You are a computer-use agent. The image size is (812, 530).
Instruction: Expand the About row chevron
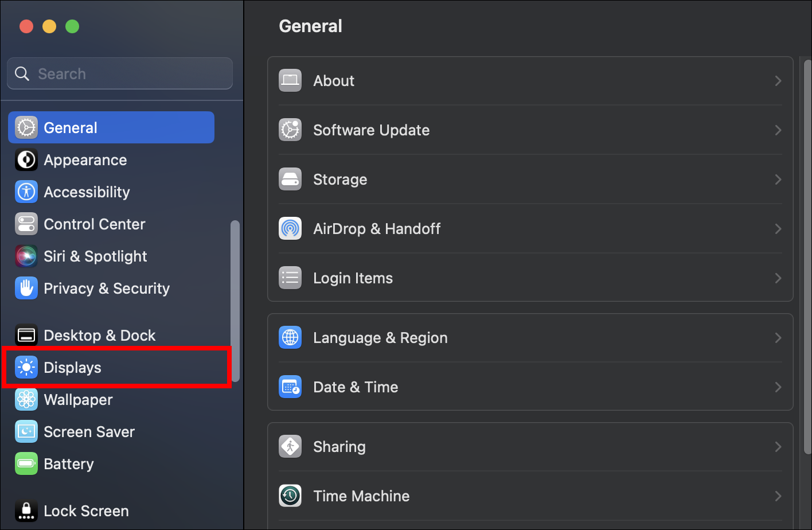point(778,81)
